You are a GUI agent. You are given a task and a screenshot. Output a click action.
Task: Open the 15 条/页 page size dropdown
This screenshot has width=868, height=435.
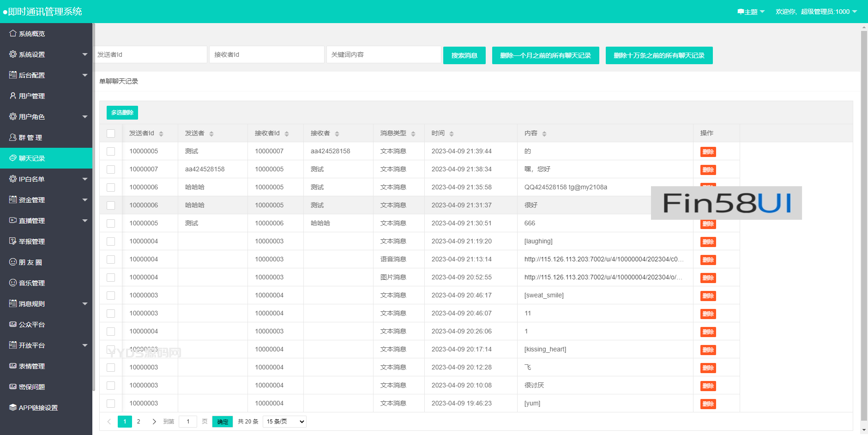(x=284, y=422)
